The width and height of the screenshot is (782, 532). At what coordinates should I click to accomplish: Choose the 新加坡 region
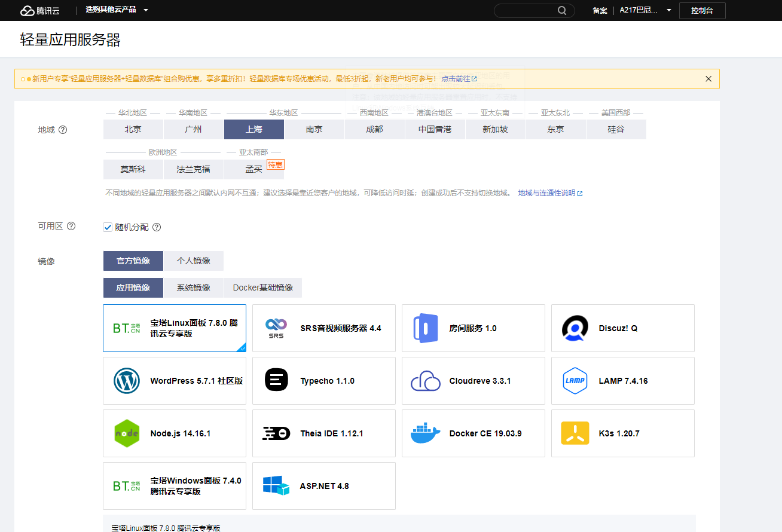(x=496, y=129)
